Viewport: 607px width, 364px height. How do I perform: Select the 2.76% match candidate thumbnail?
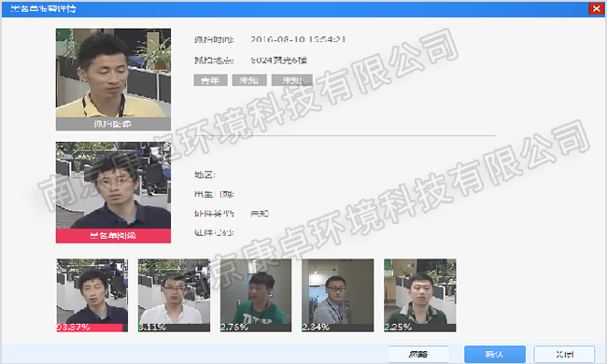(256, 295)
